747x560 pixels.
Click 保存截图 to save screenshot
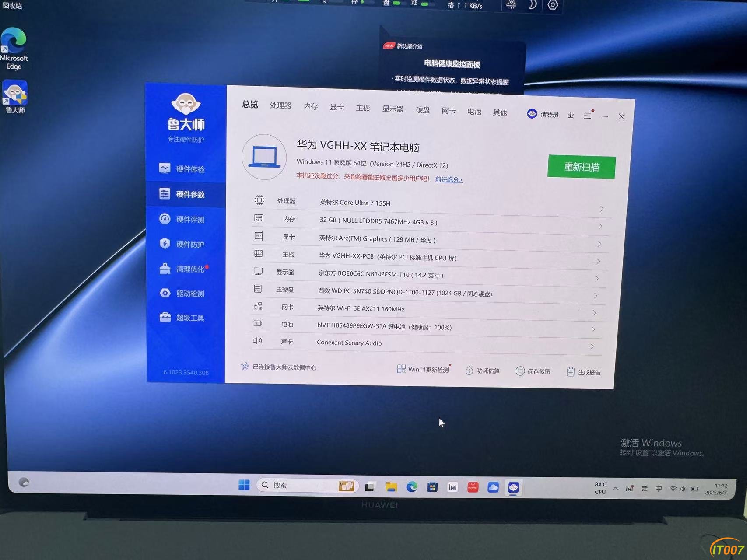pos(533,371)
